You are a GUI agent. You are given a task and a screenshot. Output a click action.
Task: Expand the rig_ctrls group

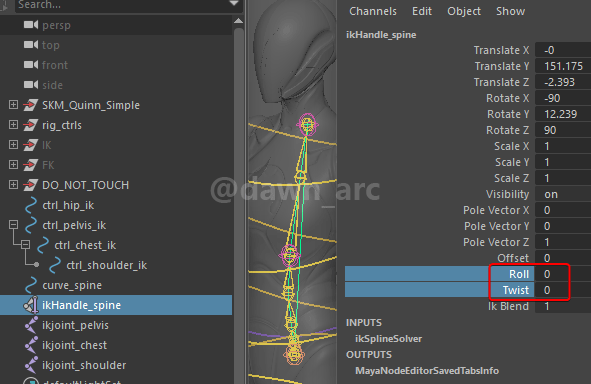coord(13,124)
